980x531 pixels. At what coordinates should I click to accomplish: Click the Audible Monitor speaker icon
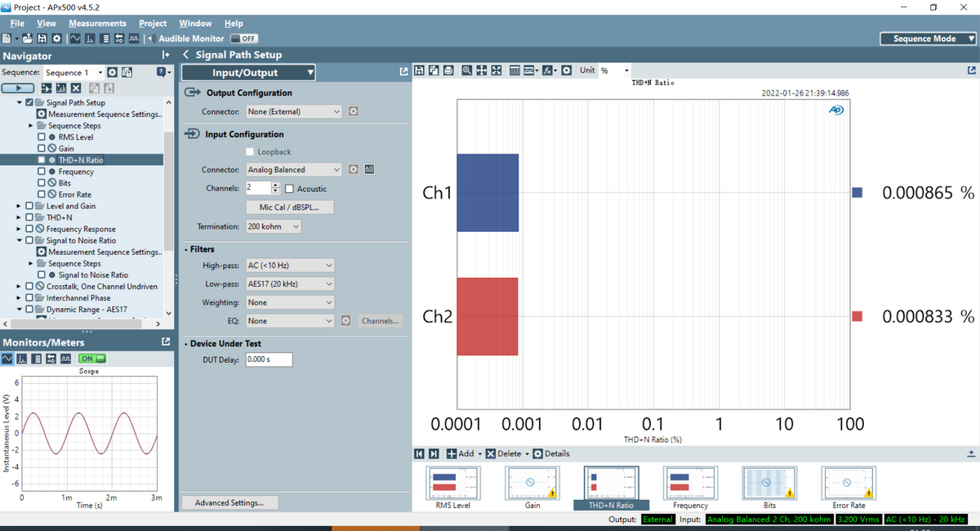[x=152, y=38]
